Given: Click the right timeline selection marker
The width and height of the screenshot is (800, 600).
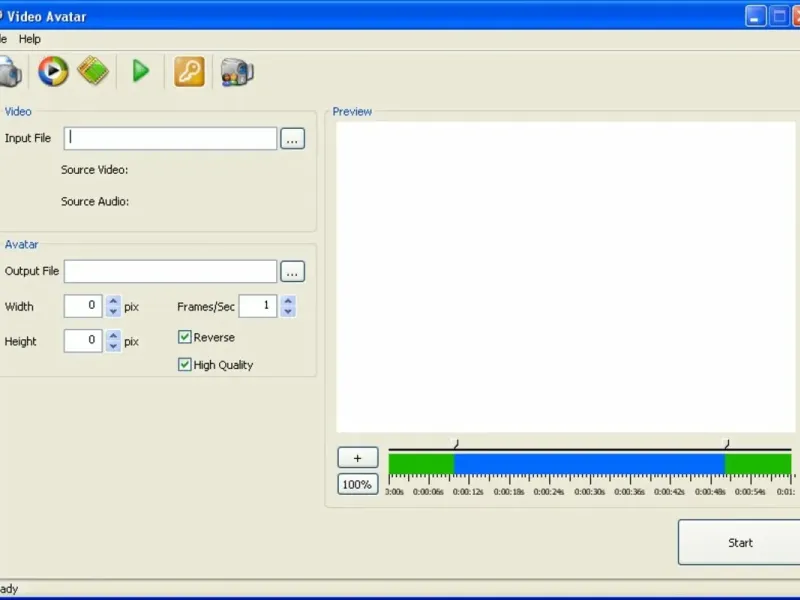Looking at the screenshot, I should pyautogui.click(x=727, y=444).
